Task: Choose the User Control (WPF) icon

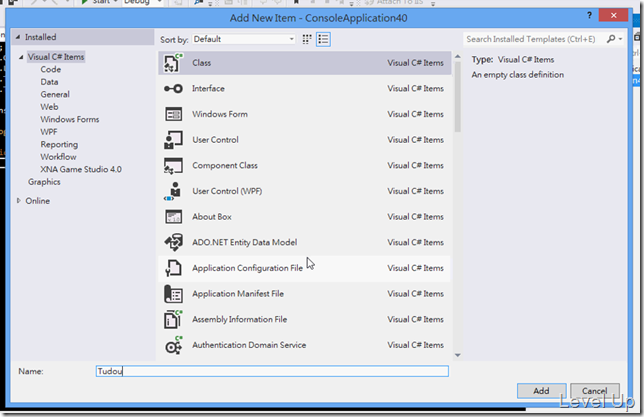Action: tap(173, 191)
